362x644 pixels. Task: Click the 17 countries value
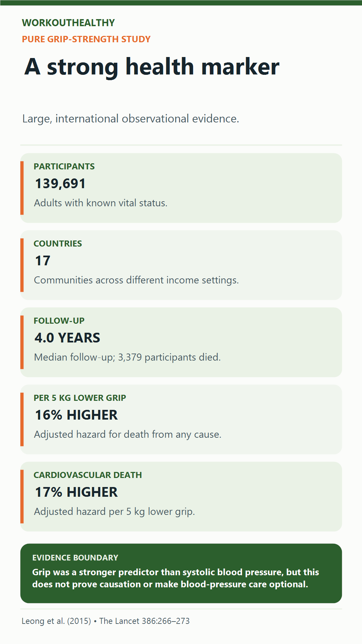(x=43, y=261)
